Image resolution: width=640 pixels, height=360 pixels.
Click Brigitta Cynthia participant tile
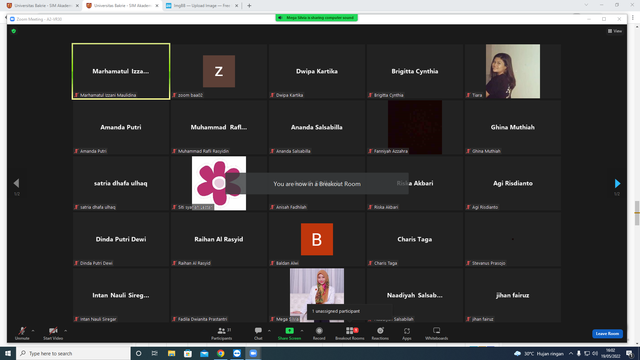(415, 71)
